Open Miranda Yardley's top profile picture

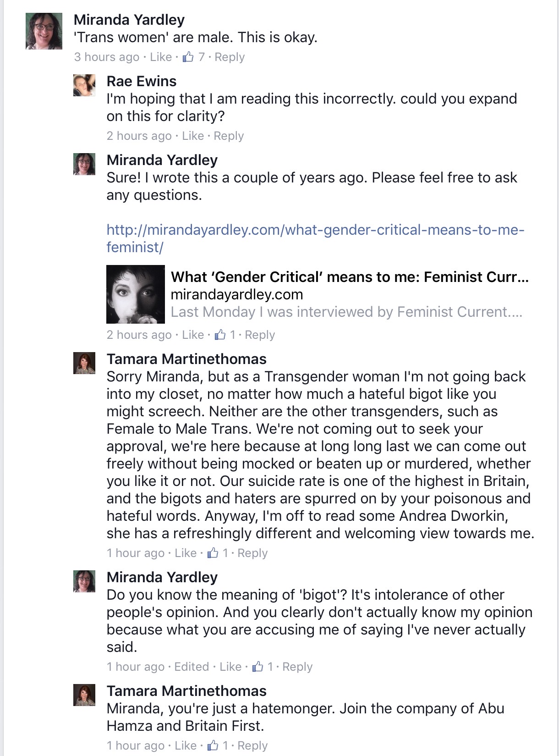coord(44,31)
